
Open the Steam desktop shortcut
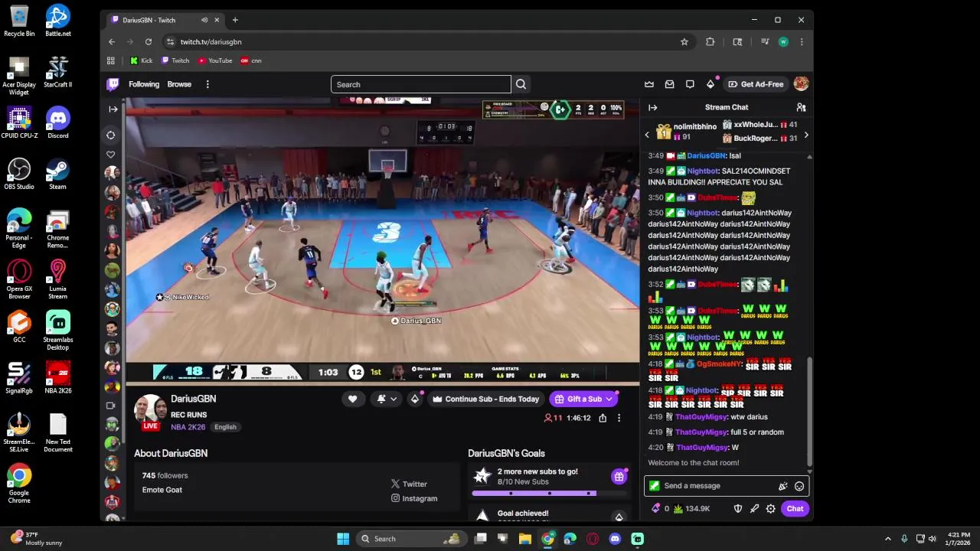[x=57, y=174]
